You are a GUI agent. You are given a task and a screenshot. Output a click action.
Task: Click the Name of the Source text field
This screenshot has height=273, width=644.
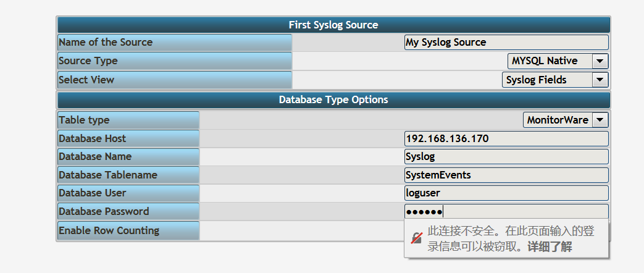[506, 43]
